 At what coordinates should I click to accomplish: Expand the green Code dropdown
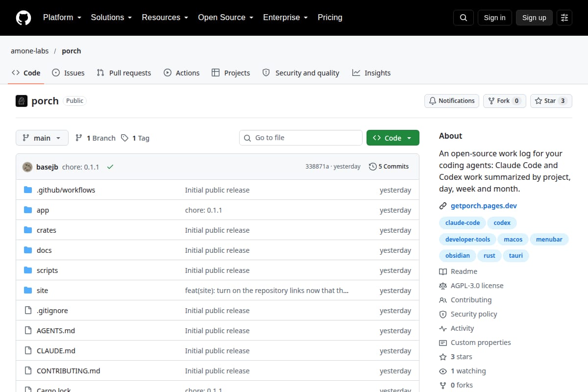click(393, 138)
